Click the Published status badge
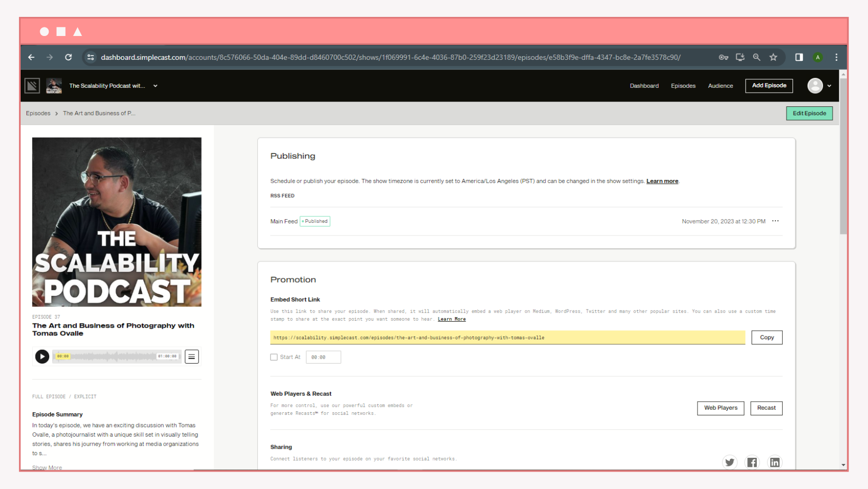The width and height of the screenshot is (868, 489). (315, 221)
